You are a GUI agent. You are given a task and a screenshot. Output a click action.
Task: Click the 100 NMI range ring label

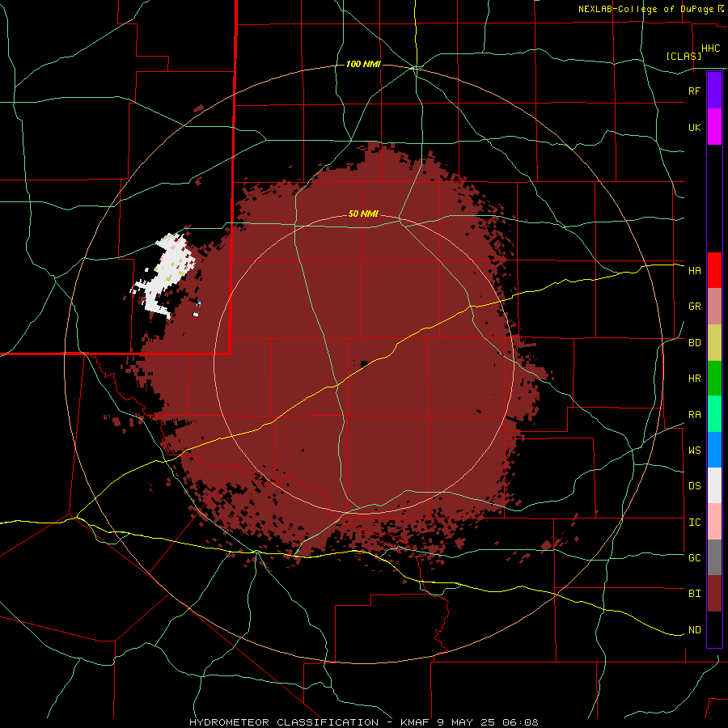tap(363, 64)
